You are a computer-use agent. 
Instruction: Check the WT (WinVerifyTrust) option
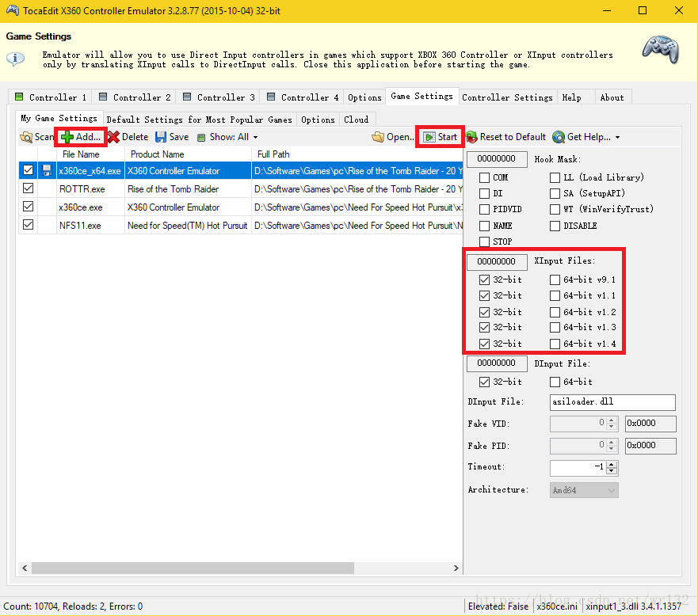pyautogui.click(x=555, y=210)
